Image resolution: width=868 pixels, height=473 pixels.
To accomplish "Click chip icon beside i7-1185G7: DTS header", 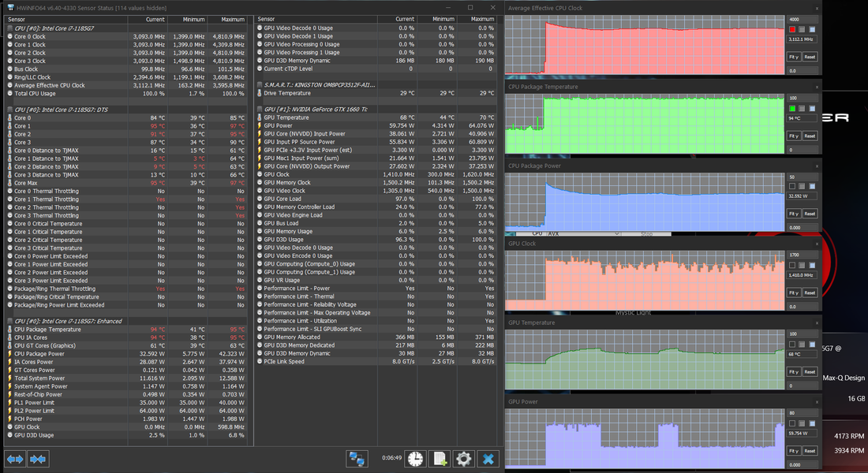I will click(x=10, y=110).
